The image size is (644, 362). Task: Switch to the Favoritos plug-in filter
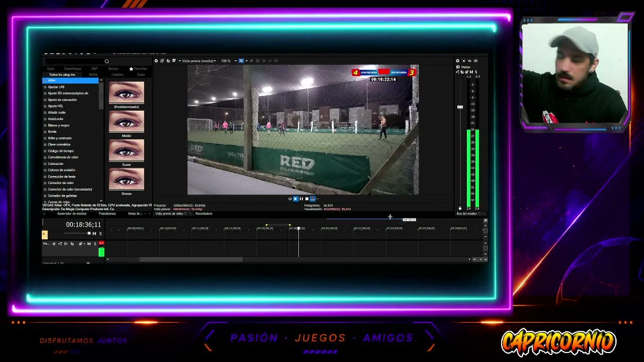point(138,68)
